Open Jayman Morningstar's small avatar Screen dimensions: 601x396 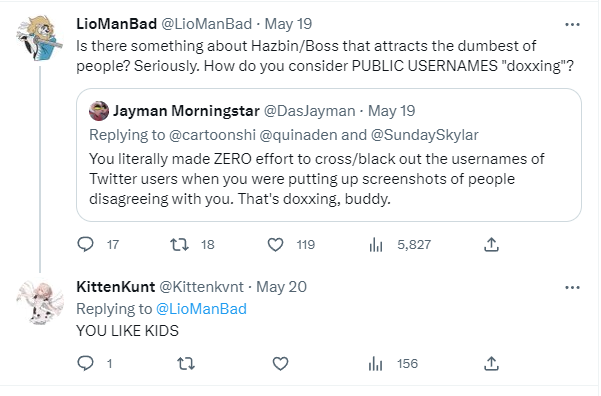click(x=99, y=111)
